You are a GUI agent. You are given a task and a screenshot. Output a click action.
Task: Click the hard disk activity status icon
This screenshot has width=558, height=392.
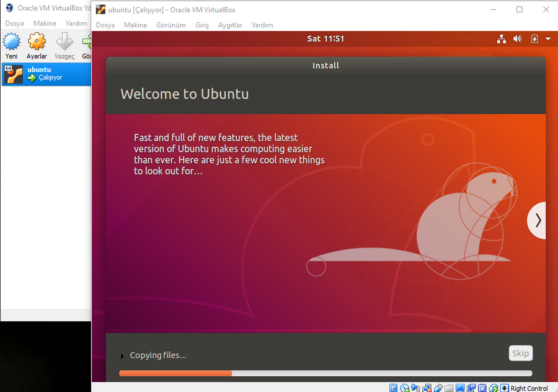(394, 388)
